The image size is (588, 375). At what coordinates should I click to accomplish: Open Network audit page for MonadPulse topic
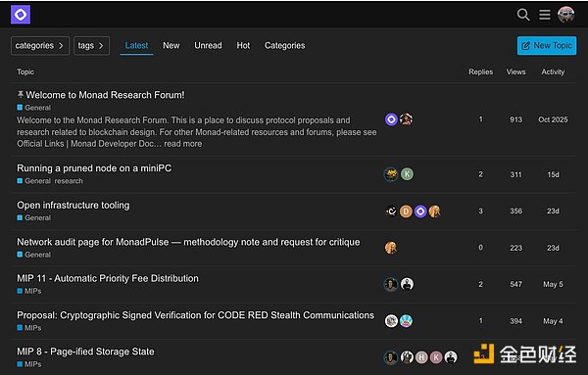pos(188,242)
